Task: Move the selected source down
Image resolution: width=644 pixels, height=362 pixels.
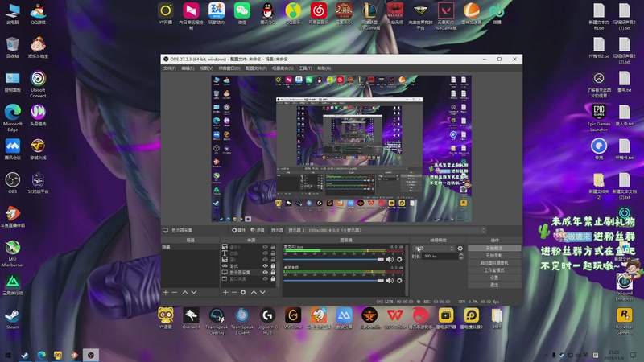Action: click(x=262, y=292)
